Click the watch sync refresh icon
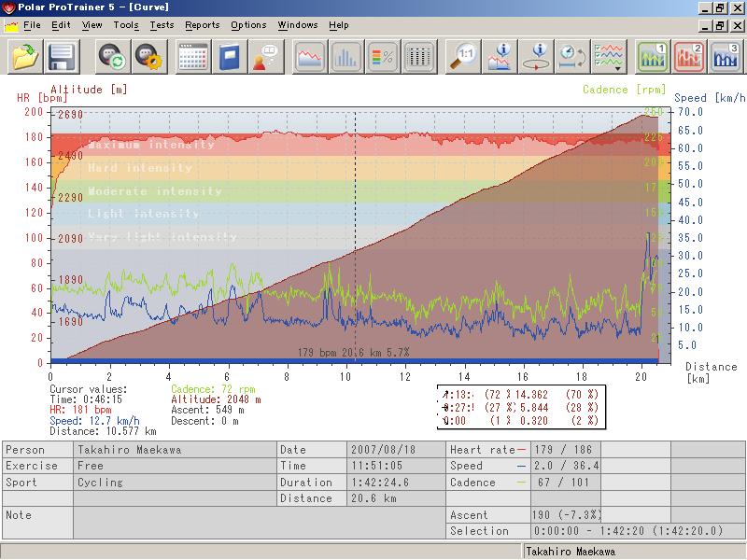The image size is (747, 560). click(112, 56)
